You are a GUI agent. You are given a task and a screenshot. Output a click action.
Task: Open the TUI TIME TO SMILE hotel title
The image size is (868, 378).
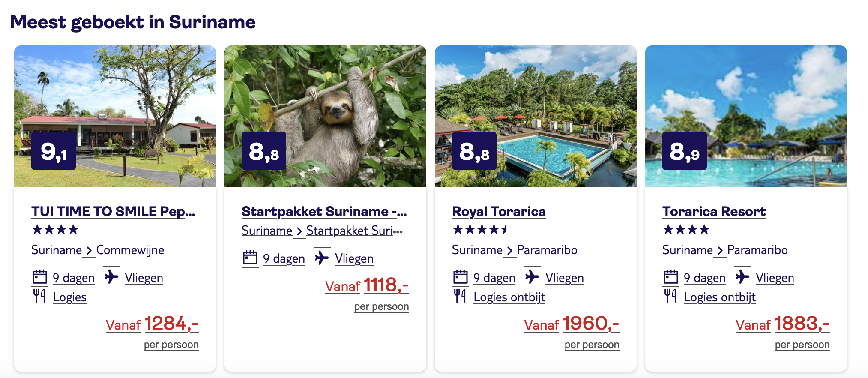click(113, 211)
